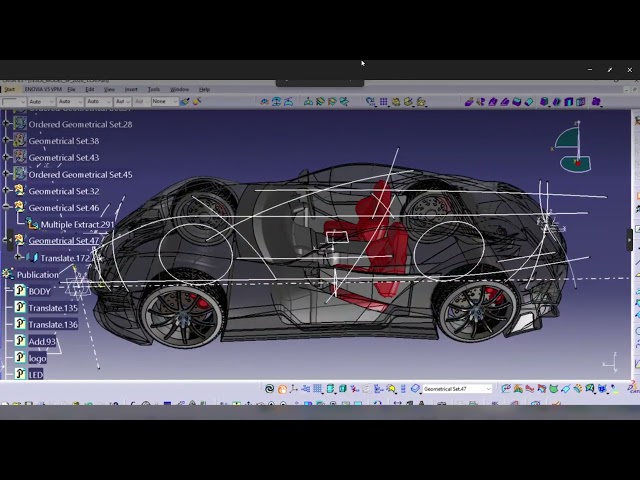This screenshot has width=640, height=480.
Task: Expand Ordered Geometrical Set.45 node
Action: [x=6, y=173]
